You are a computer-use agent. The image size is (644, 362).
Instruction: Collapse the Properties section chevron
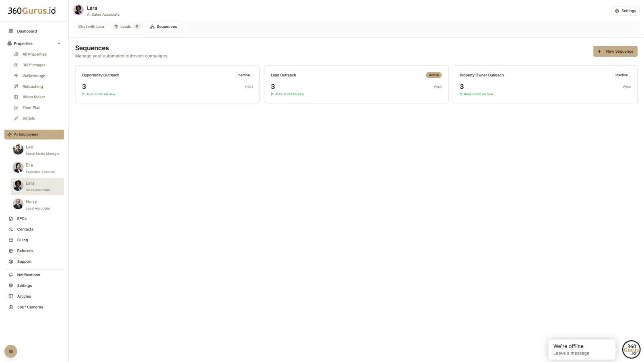(x=59, y=43)
